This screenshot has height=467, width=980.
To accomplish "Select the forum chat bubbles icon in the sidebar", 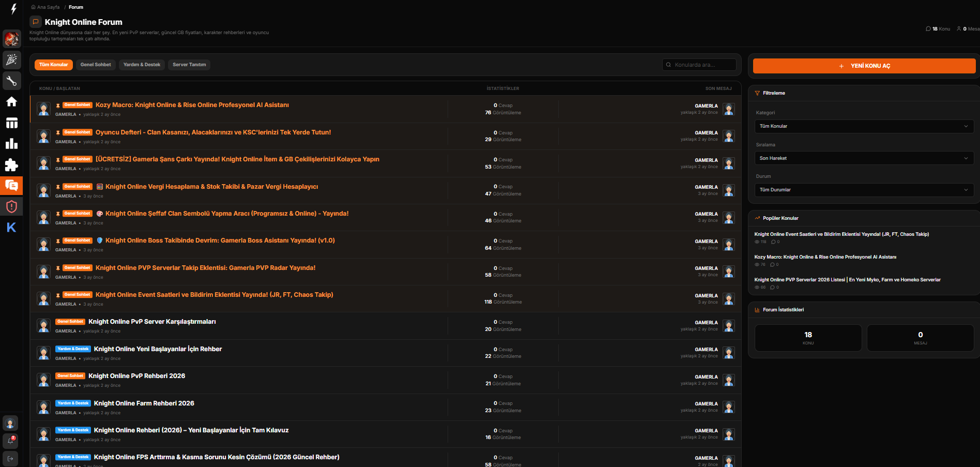I will 11,186.
